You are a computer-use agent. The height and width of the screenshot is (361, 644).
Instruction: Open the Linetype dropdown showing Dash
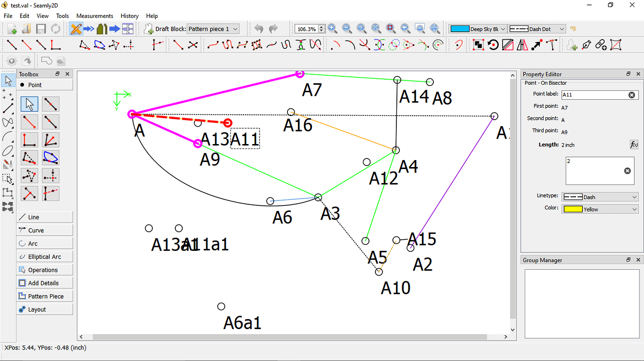coord(600,196)
